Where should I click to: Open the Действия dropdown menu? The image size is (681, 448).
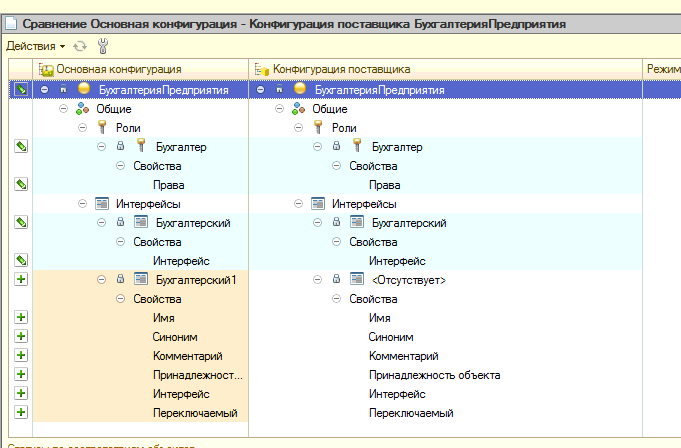(35, 46)
